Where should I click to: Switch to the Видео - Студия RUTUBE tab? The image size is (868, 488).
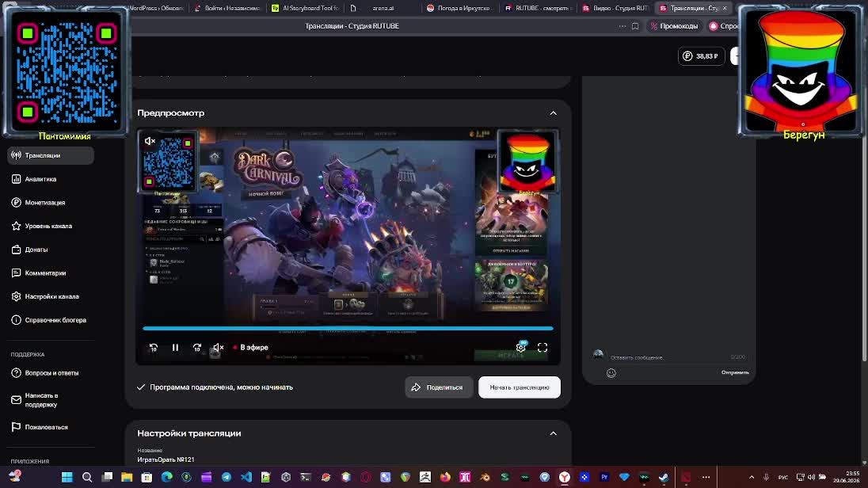click(615, 8)
